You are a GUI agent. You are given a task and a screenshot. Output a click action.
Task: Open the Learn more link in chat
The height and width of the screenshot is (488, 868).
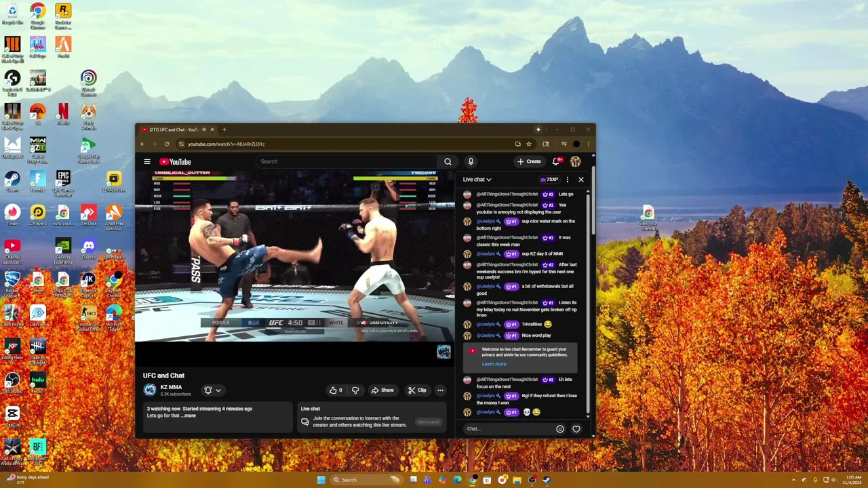(x=494, y=364)
